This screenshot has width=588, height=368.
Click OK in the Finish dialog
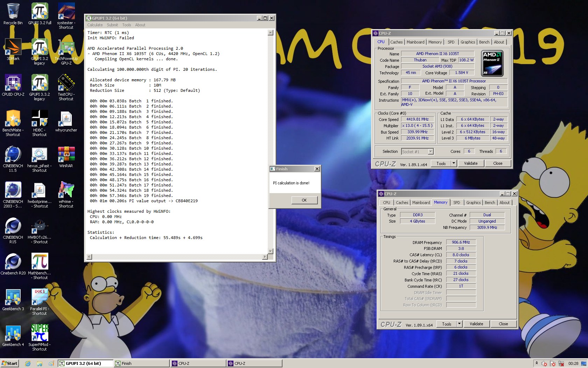tap(304, 200)
